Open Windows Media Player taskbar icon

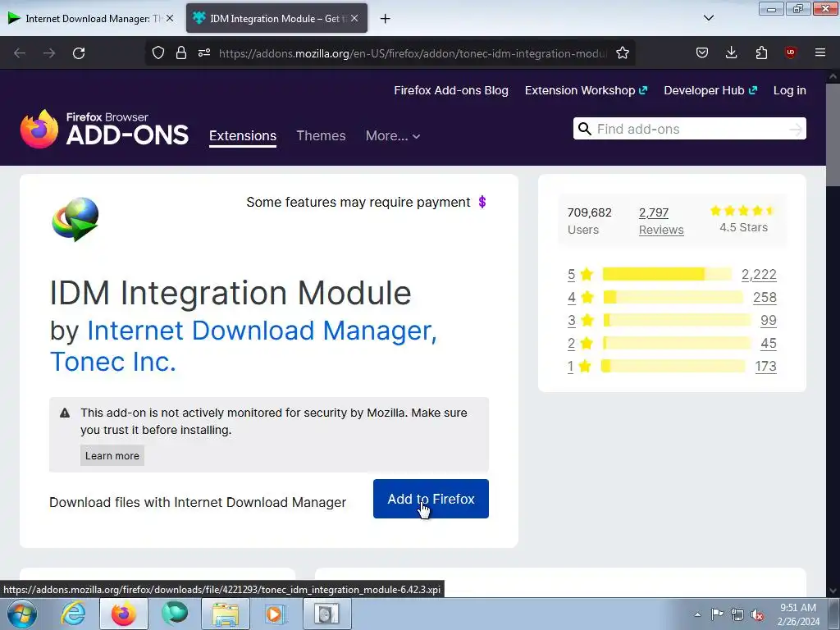point(276,614)
